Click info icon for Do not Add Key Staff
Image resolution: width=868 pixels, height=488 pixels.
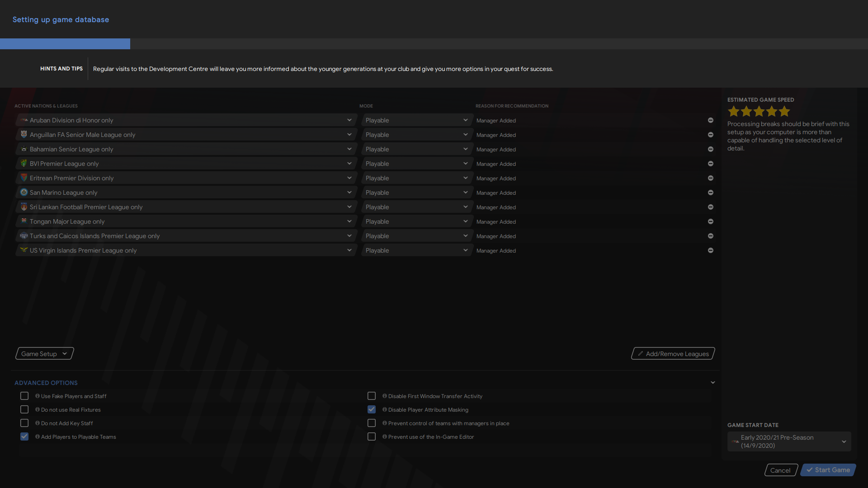(38, 423)
